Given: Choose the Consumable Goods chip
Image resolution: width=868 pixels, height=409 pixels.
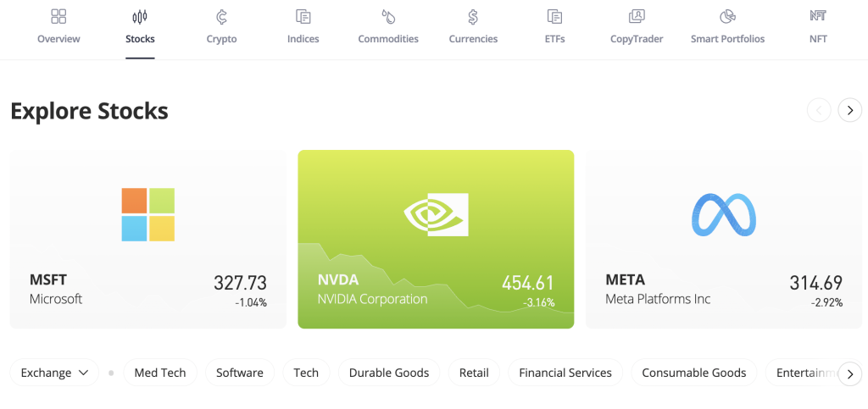Looking at the screenshot, I should coord(694,373).
